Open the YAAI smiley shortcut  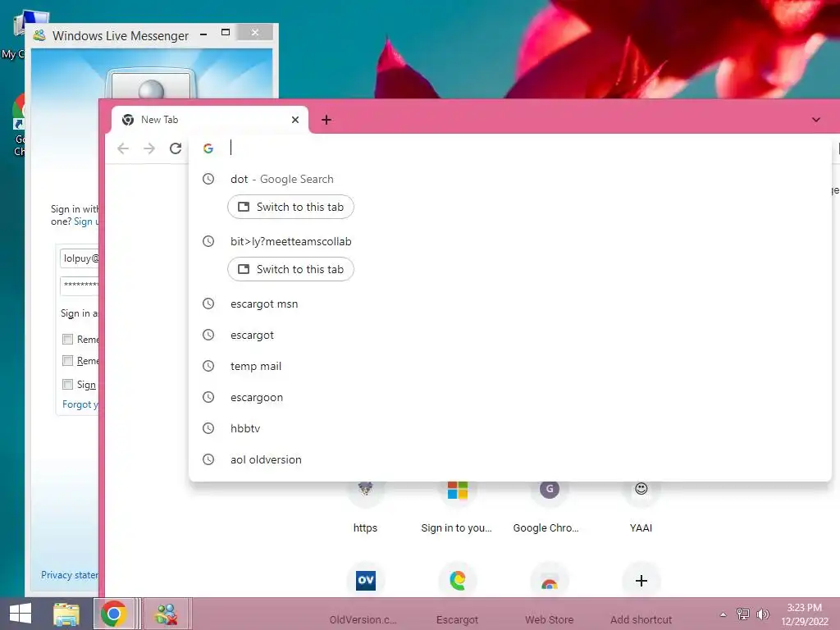pyautogui.click(x=641, y=506)
